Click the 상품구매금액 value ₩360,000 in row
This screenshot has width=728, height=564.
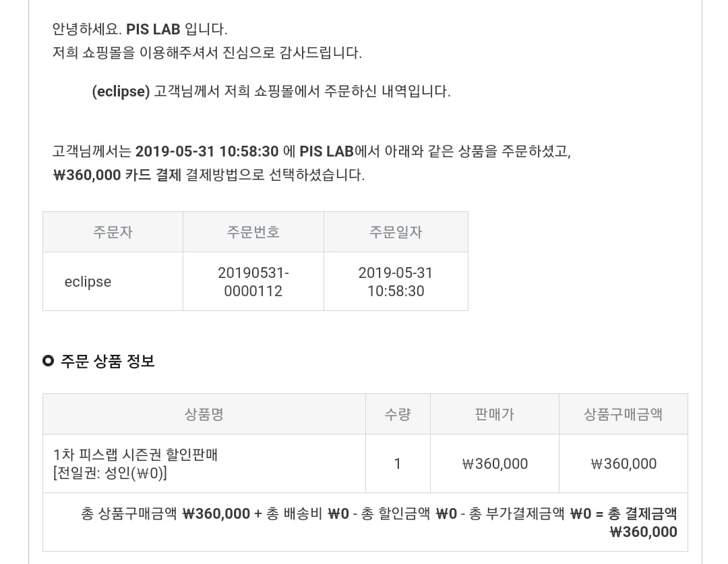[x=624, y=463]
